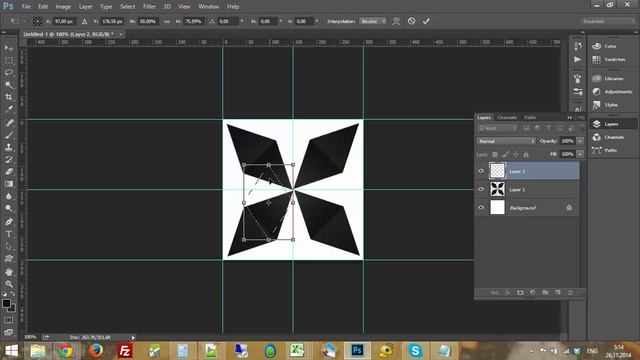Toggle lock transparent pixels
This screenshot has width=640, height=360.
point(495,154)
